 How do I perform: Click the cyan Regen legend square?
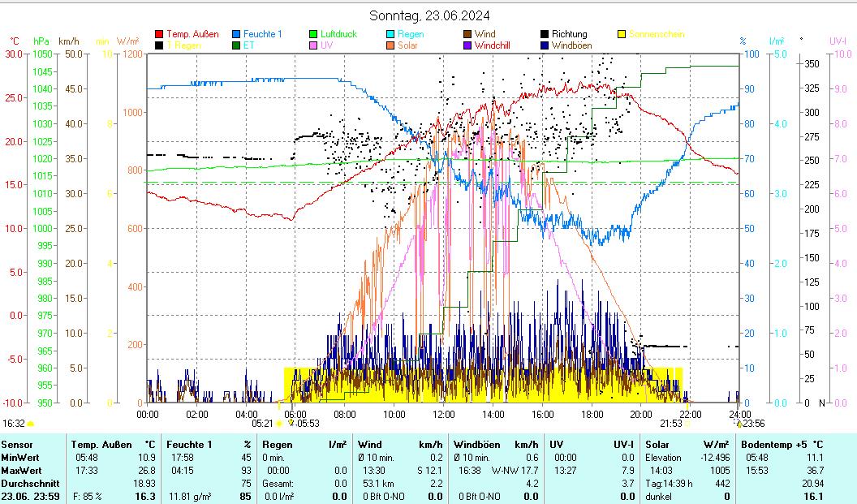390,34
